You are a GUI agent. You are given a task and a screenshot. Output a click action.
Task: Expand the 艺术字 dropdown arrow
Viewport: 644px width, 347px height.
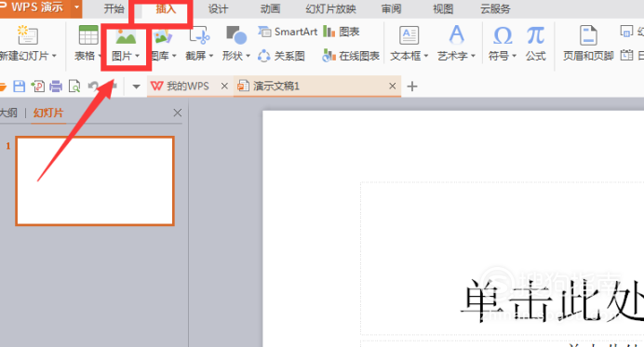pyautogui.click(x=473, y=56)
